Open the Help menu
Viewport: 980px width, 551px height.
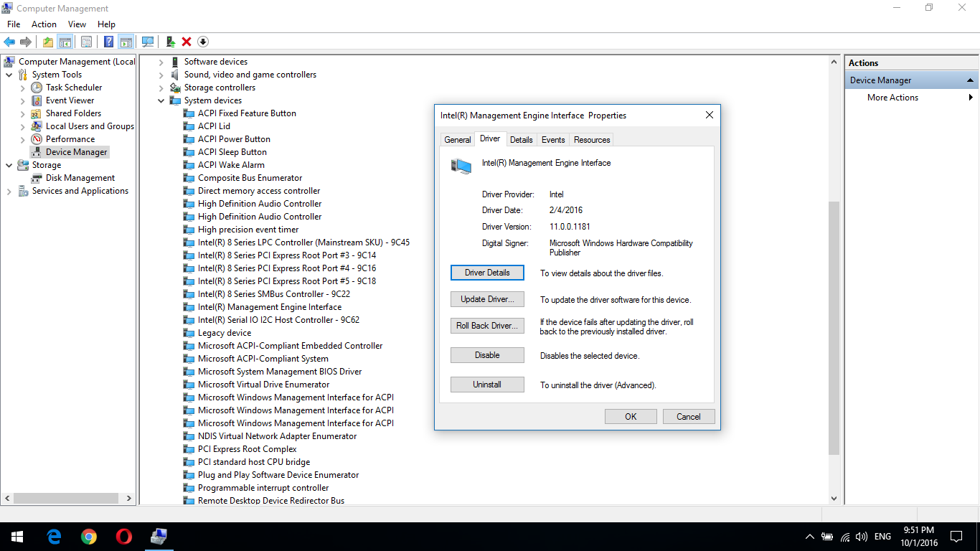point(106,24)
